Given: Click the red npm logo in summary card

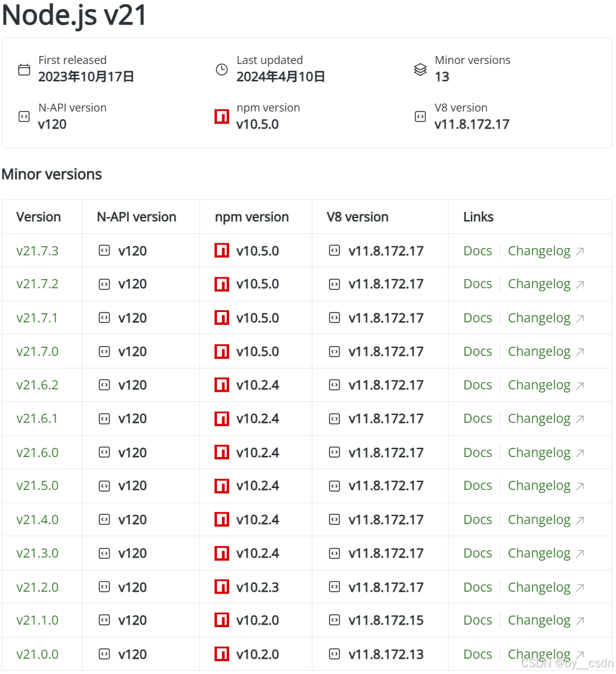Looking at the screenshot, I should click(222, 116).
